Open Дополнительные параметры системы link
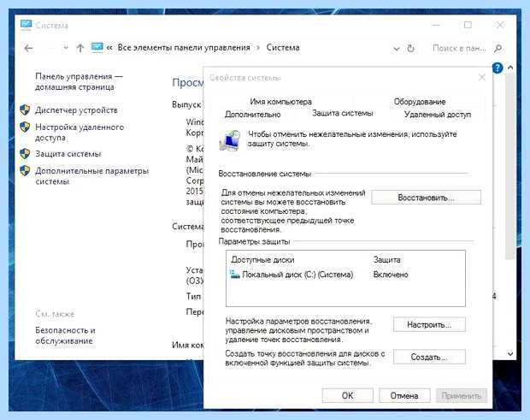 coord(92,176)
